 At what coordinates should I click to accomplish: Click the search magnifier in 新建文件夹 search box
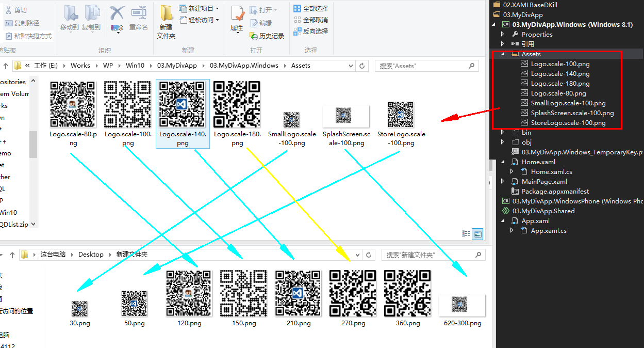477,255
